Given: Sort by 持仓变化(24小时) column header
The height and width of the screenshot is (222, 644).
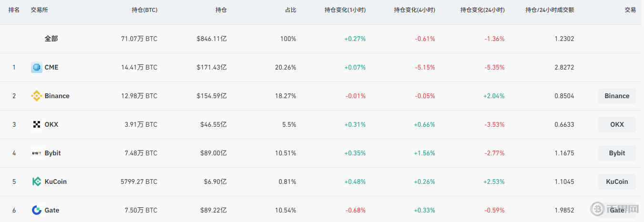Looking at the screenshot, I should (482, 10).
